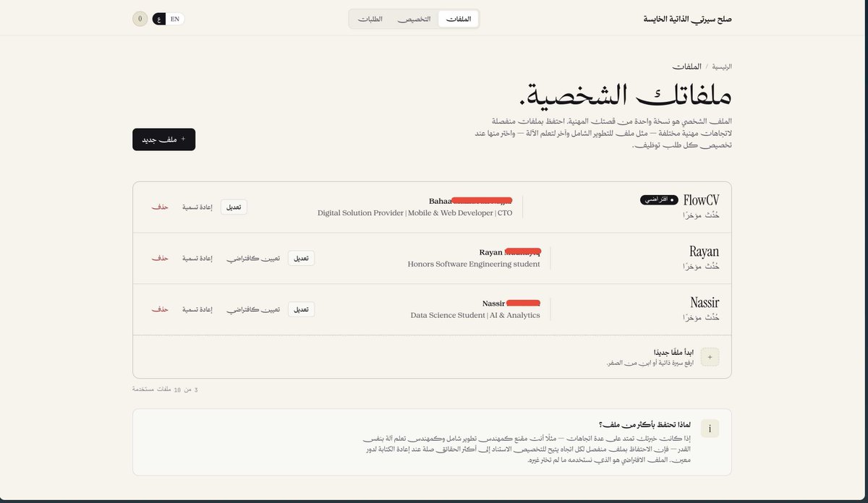The image size is (868, 503).
Task: Open the الملفات tab
Action: (459, 19)
